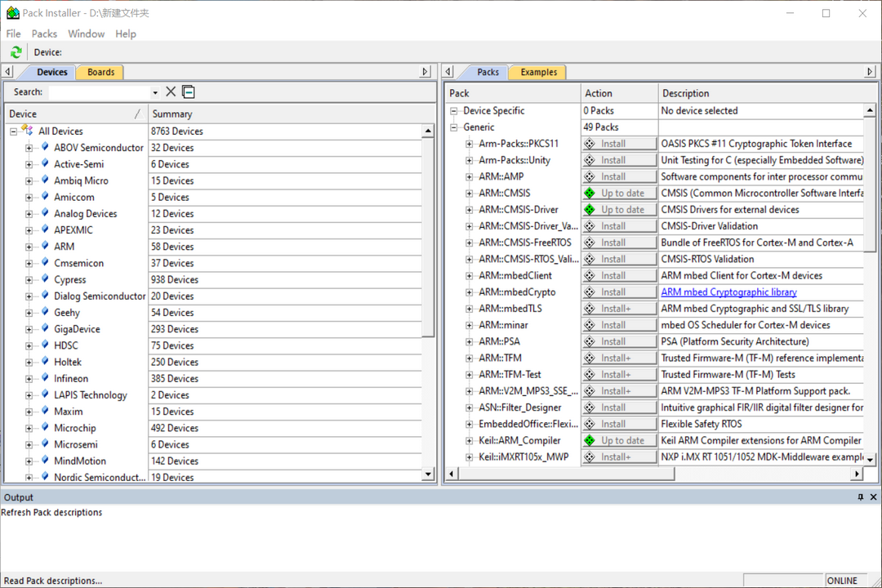Open the search history dropdown
Viewport: 882px width, 588px height.
(x=155, y=93)
